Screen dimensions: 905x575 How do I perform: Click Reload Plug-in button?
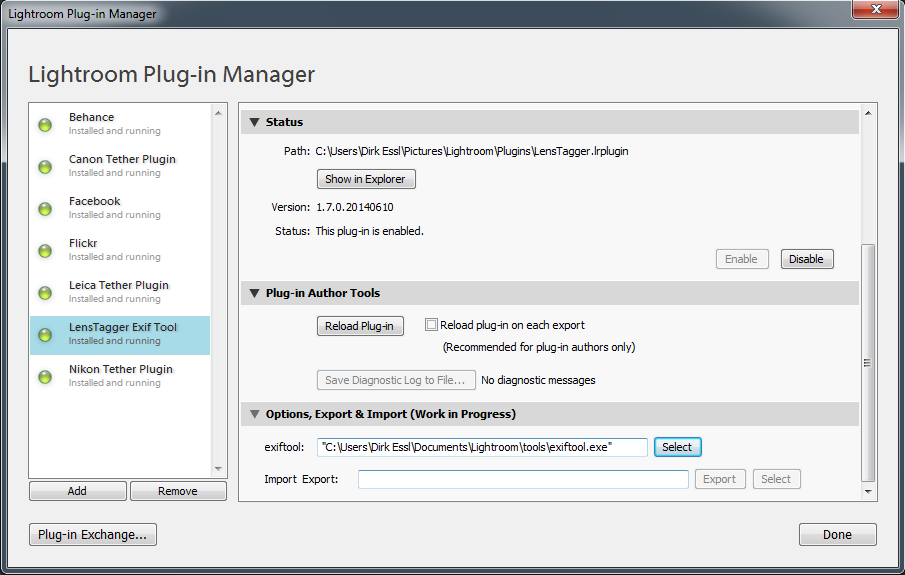pos(360,326)
